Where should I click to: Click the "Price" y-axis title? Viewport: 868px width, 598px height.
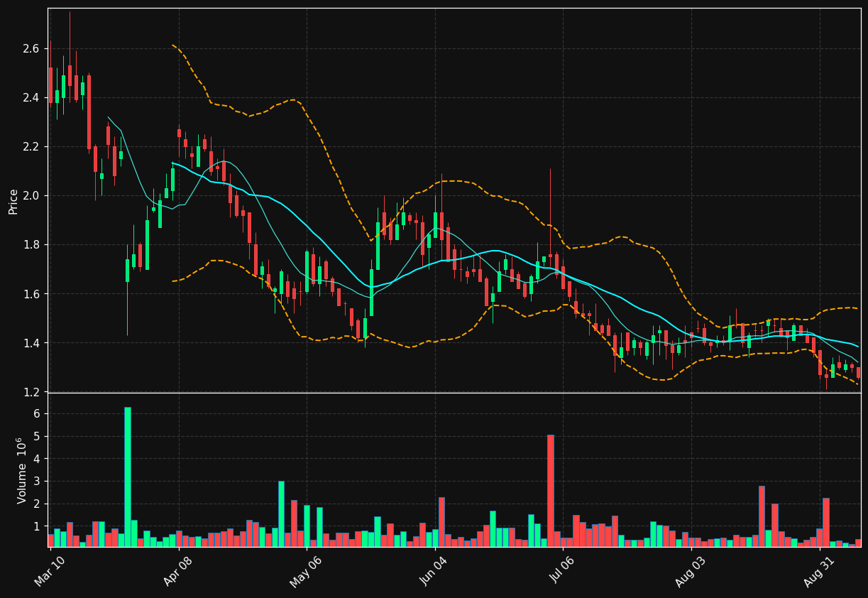point(13,201)
